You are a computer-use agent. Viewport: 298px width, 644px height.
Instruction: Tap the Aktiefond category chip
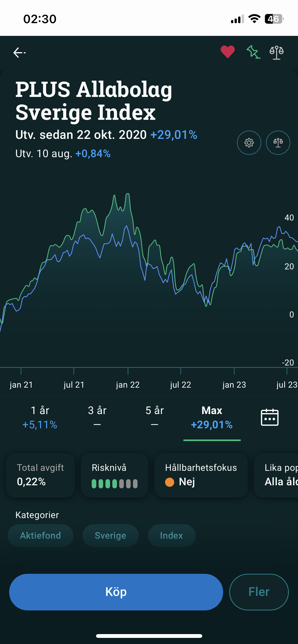click(40, 535)
